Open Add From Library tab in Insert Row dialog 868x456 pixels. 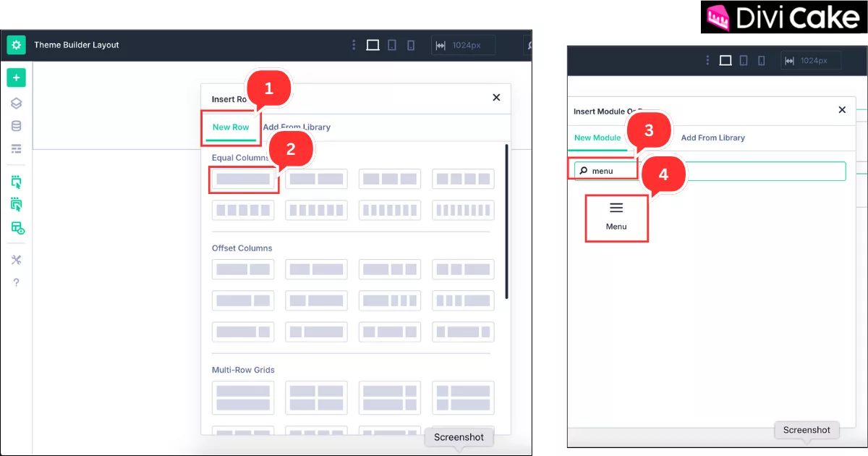297,127
